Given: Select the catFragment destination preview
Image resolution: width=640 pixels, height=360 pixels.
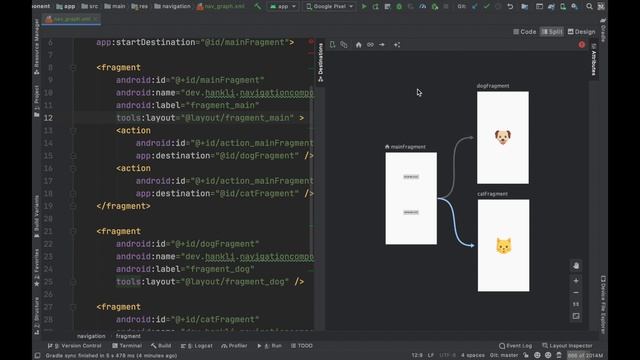Looking at the screenshot, I should click(x=503, y=245).
